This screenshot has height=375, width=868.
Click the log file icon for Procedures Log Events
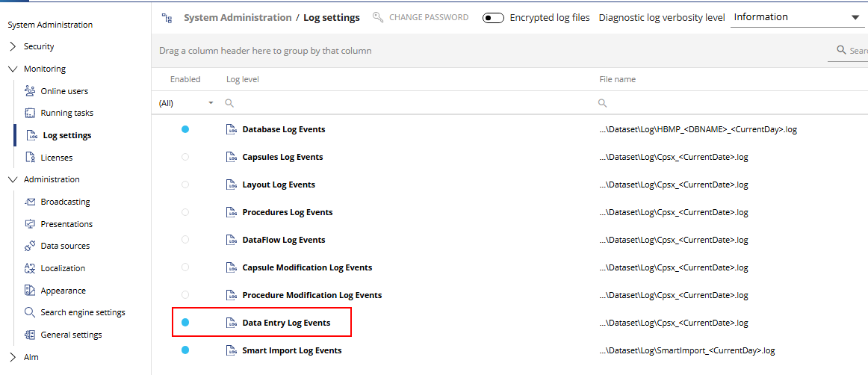[x=232, y=212]
